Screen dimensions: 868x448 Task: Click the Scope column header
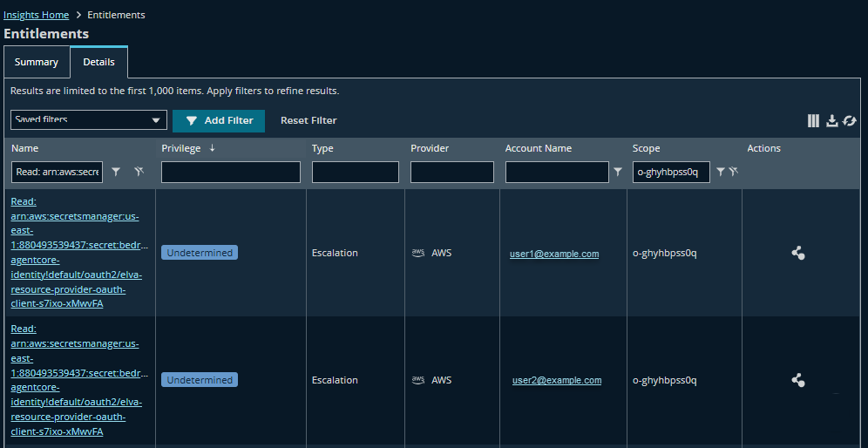pos(646,148)
